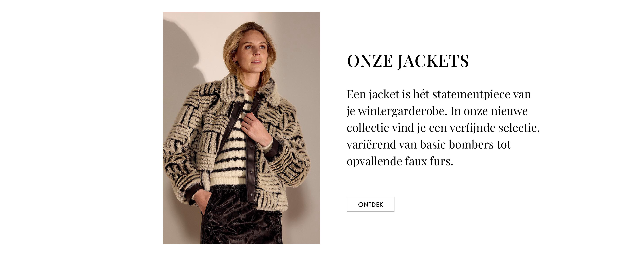Select the paragraph about the wintergarderobe
Image resolution: width=644 pixels, height=256 pixels.
click(x=443, y=128)
